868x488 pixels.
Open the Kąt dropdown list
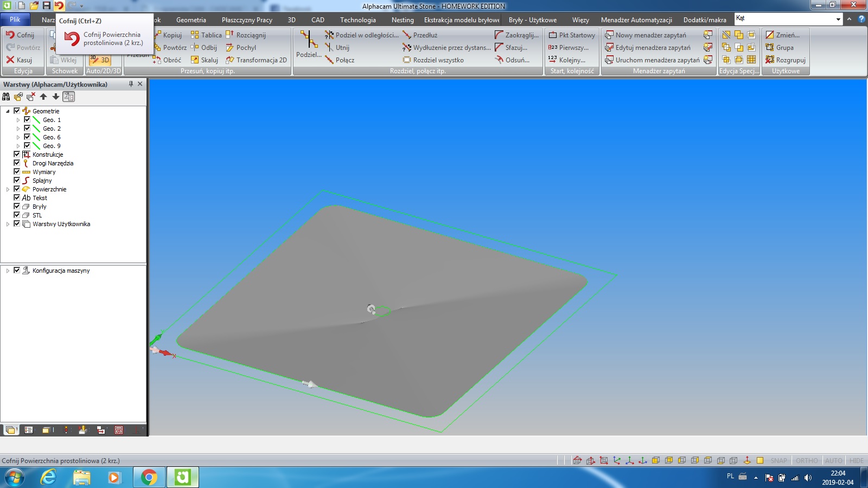point(838,19)
